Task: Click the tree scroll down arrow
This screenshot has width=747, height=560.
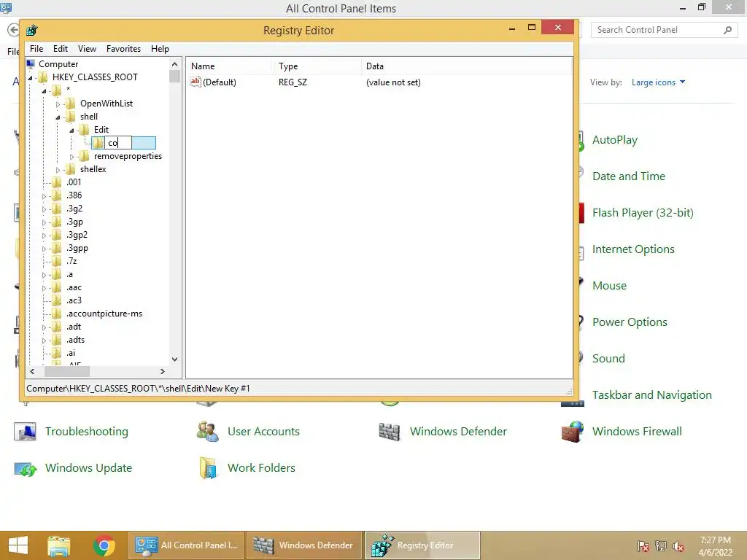Action: [x=175, y=359]
